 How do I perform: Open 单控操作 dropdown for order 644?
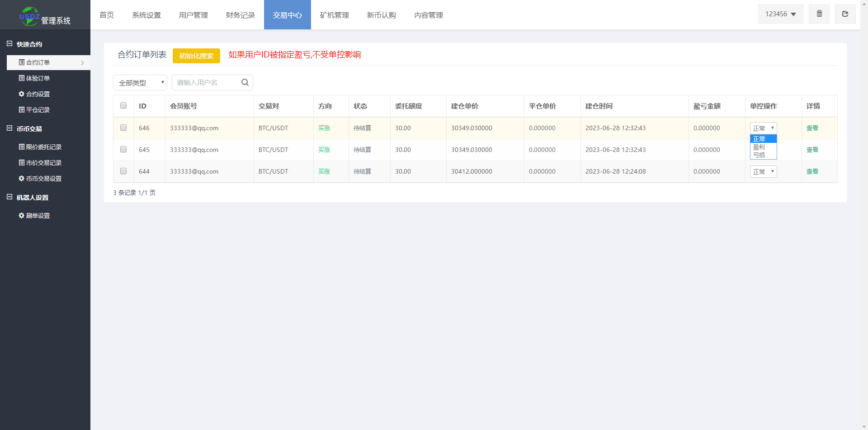pyautogui.click(x=763, y=172)
